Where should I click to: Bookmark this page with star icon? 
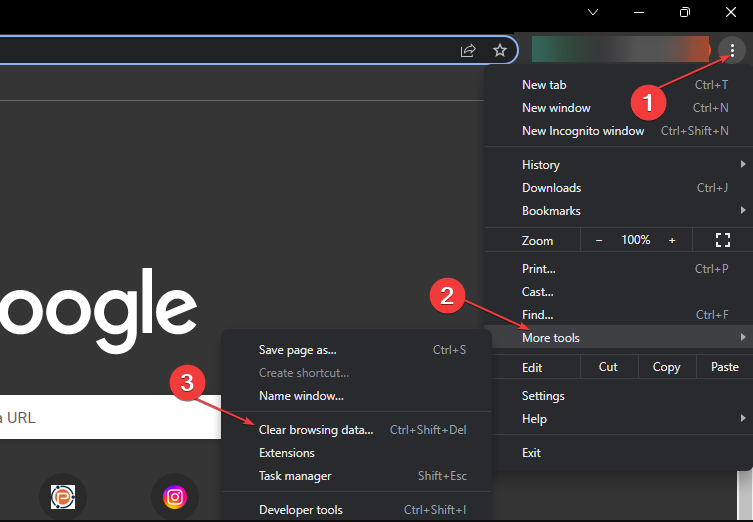click(500, 50)
